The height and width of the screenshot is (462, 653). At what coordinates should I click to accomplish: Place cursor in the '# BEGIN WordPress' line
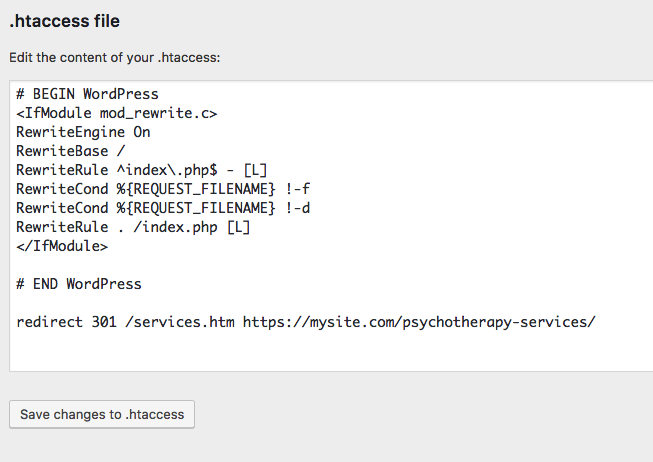[x=87, y=95]
